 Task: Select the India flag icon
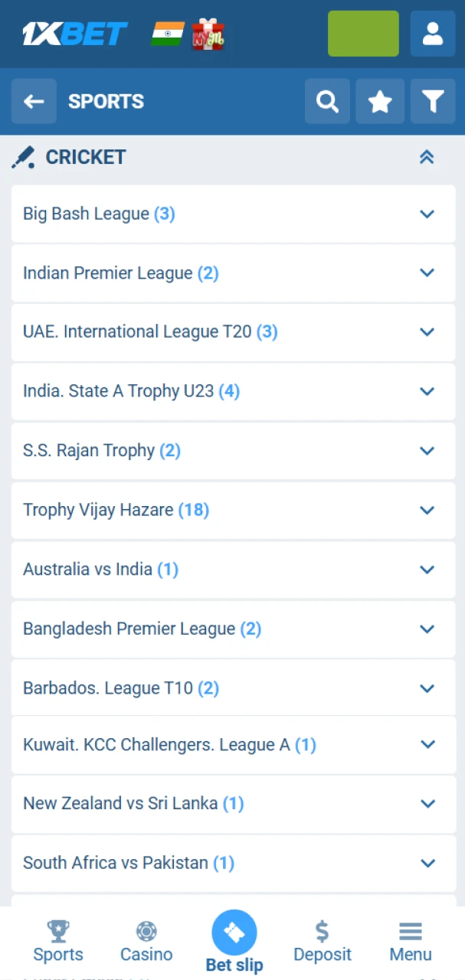click(168, 34)
